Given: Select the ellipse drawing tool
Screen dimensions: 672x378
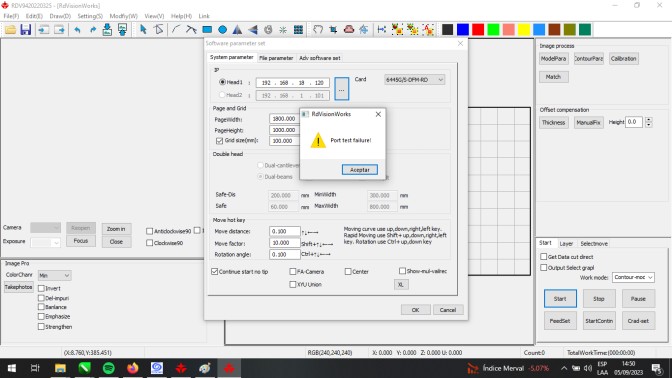Looking at the screenshot, I should point(222,30).
